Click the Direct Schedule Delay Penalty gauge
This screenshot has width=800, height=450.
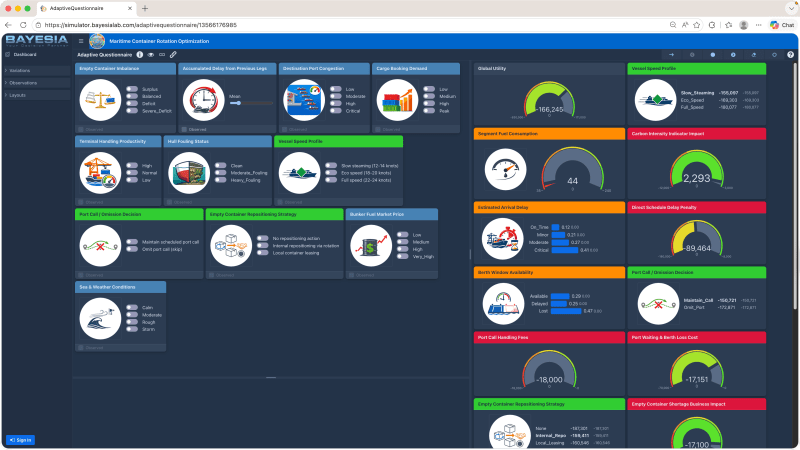pyautogui.click(x=697, y=239)
